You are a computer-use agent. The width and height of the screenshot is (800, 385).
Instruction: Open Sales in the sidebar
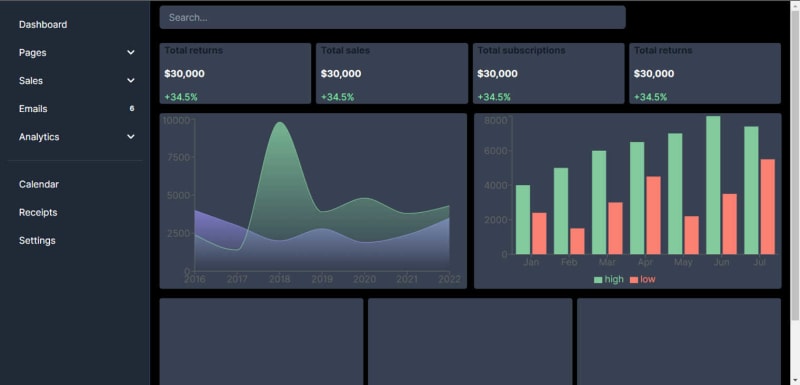[31, 81]
